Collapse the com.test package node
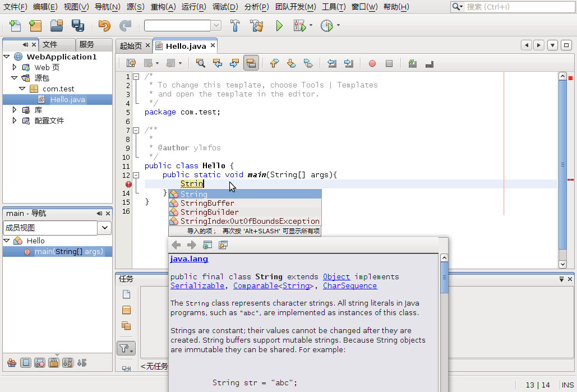The height and width of the screenshot is (392, 577). pos(23,89)
